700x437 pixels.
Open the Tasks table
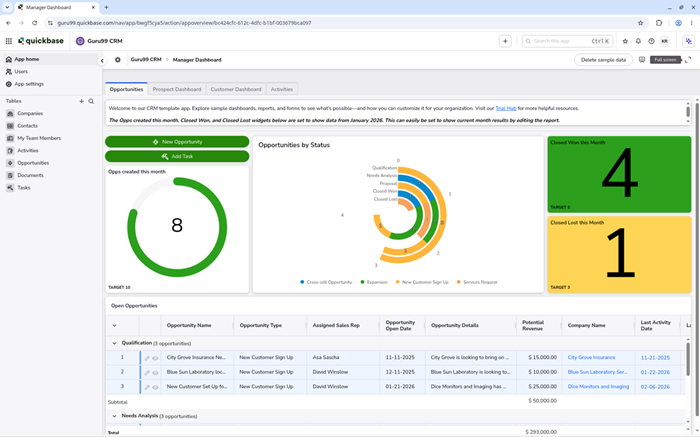pyautogui.click(x=24, y=188)
